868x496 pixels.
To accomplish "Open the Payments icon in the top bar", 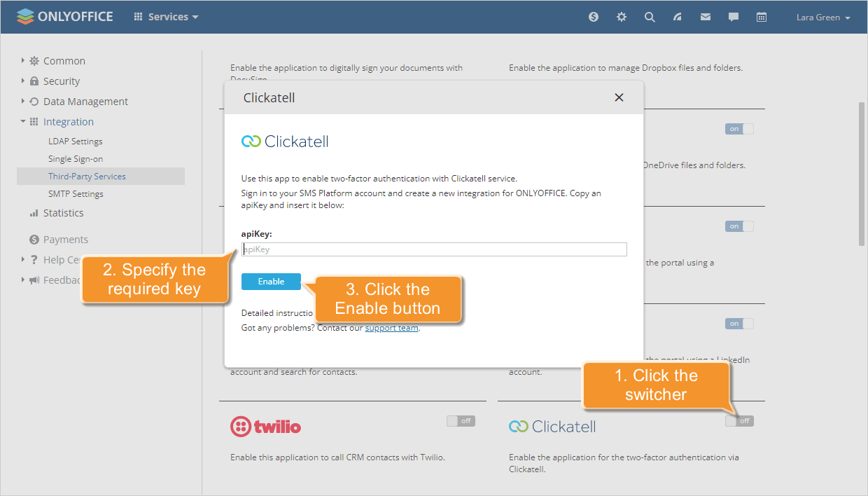I will pos(593,16).
